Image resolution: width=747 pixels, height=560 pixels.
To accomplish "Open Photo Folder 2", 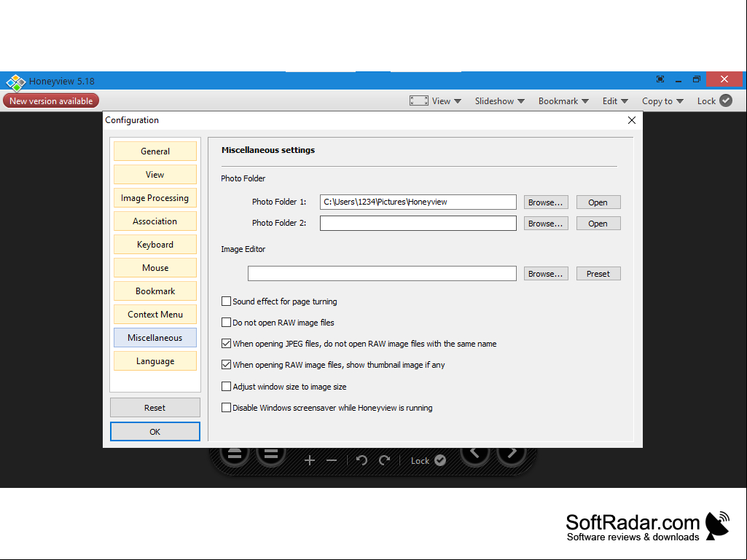I will (x=598, y=224).
